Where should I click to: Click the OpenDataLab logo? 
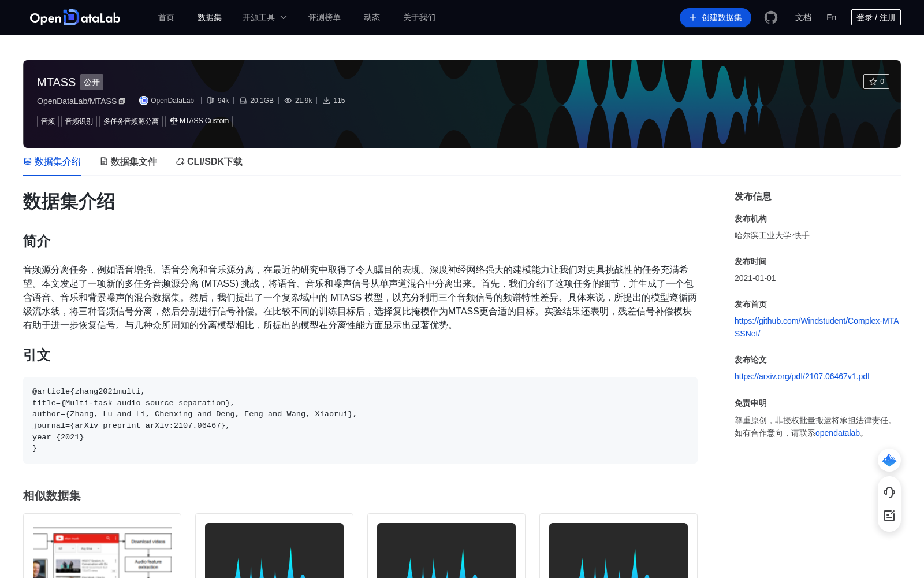(x=75, y=17)
